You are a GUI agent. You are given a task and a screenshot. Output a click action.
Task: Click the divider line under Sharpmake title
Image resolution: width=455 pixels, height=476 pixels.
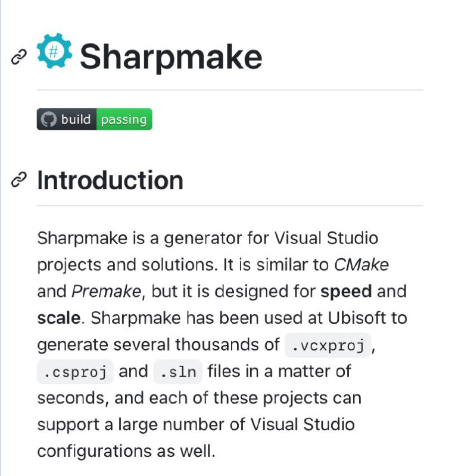tap(230, 90)
